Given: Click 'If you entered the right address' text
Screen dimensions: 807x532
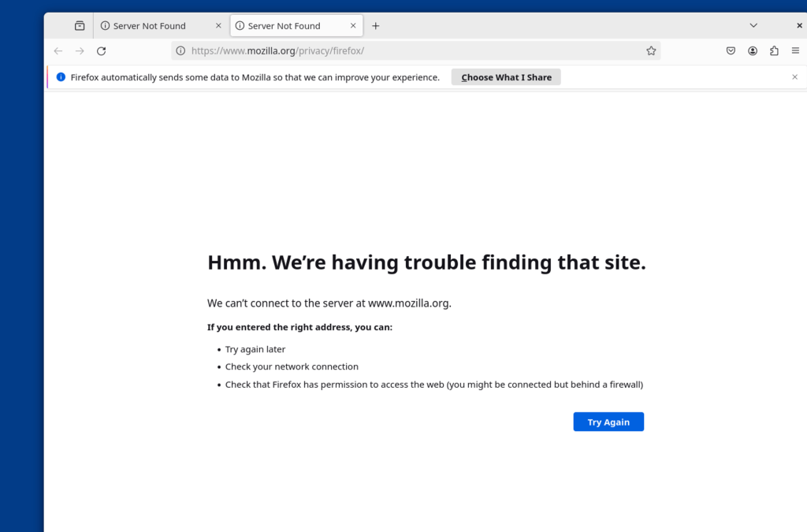Looking at the screenshot, I should tap(299, 327).
